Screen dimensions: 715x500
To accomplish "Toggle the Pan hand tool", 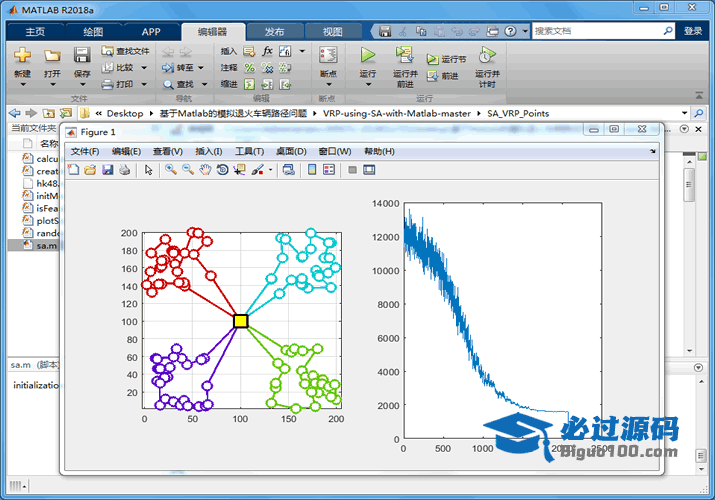I will 205,170.
